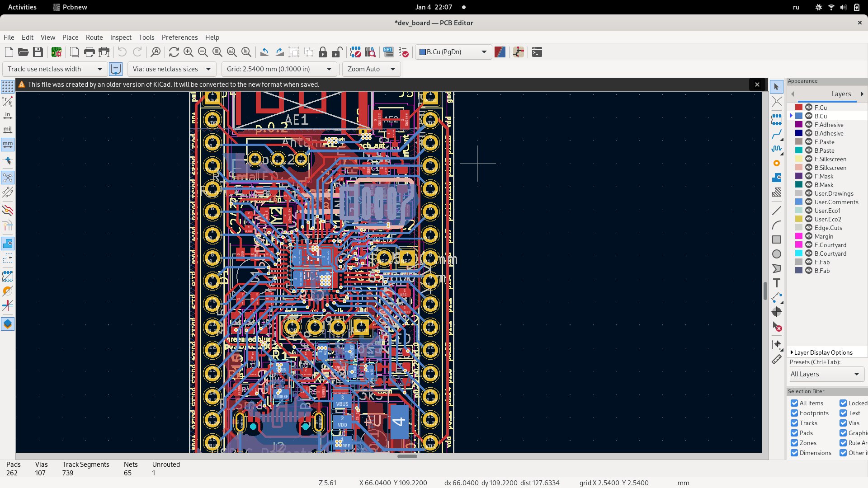Hide the F.Cu layer eye icon

point(809,108)
